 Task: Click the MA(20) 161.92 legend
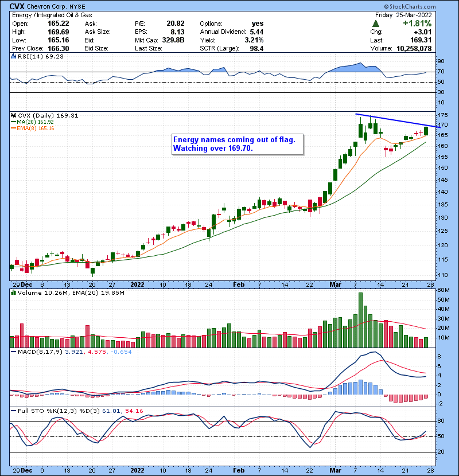33,122
